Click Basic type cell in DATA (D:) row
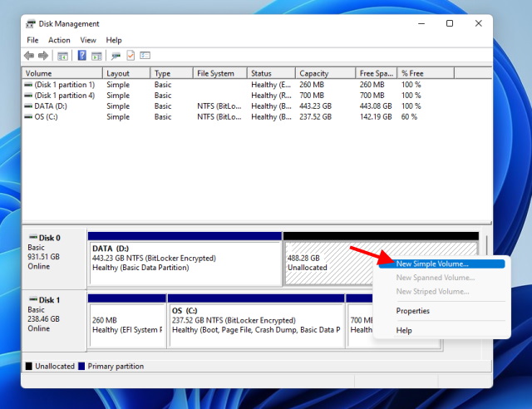Image resolution: width=532 pixels, height=409 pixels. (x=163, y=106)
